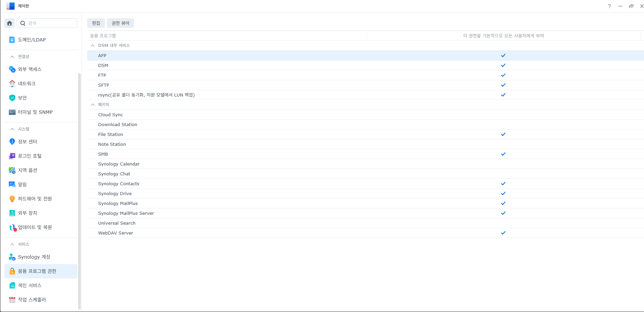
Task: Click the default permission column header
Action: [x=503, y=36]
